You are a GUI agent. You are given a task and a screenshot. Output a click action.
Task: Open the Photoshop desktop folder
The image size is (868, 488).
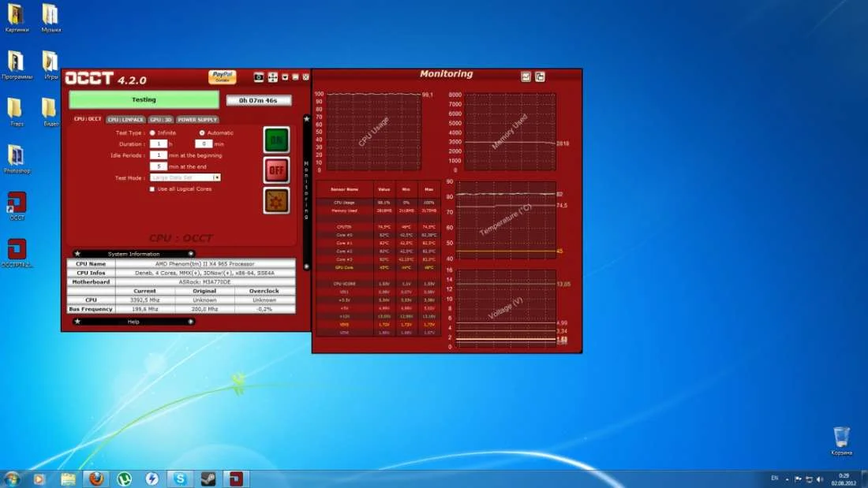pyautogui.click(x=17, y=159)
